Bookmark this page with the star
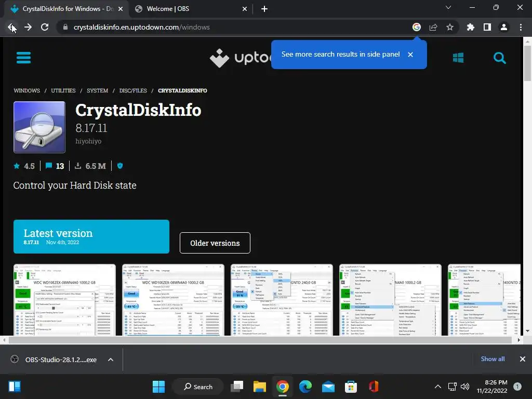The image size is (532, 399). [x=450, y=27]
